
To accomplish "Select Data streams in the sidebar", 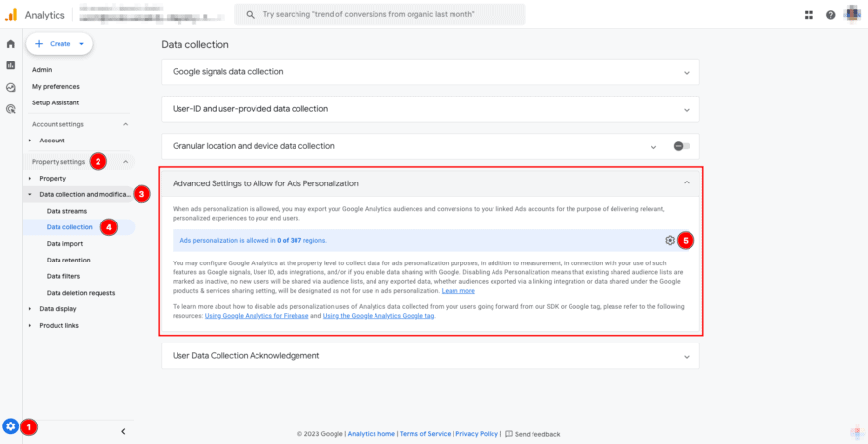I will (x=67, y=211).
